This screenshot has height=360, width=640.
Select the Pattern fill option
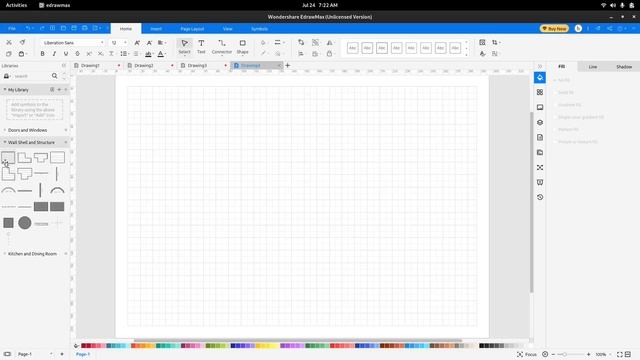tap(566, 129)
